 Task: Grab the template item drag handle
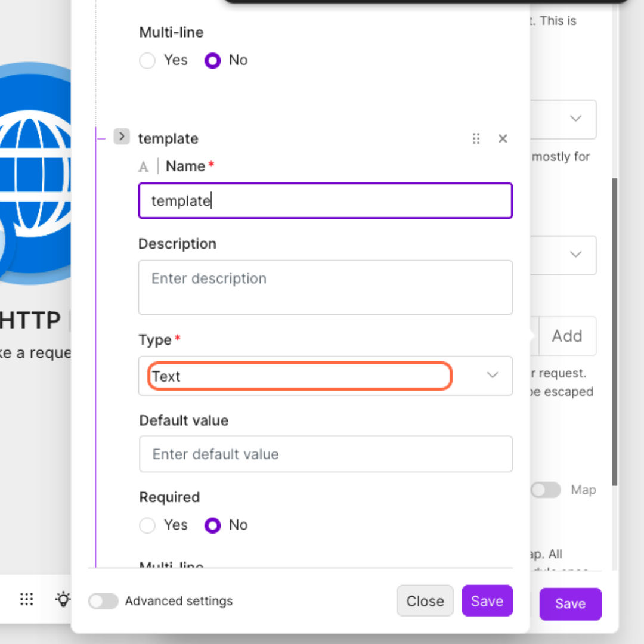coord(476,138)
